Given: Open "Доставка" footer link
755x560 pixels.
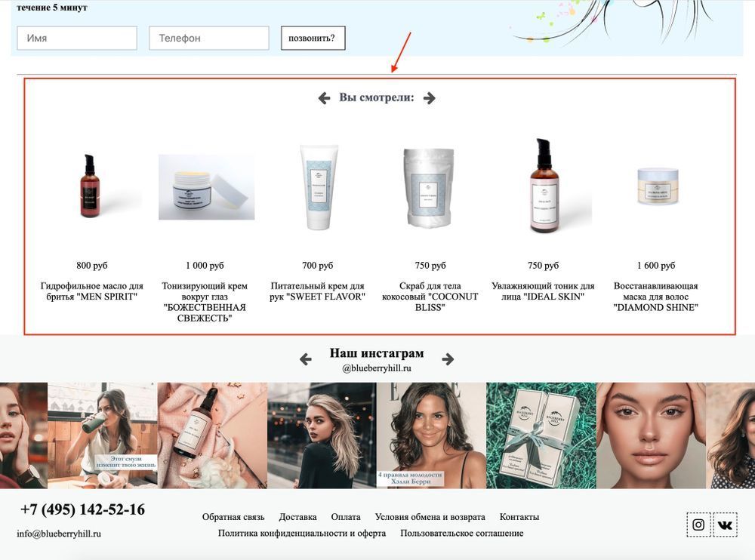Looking at the screenshot, I should [297, 517].
